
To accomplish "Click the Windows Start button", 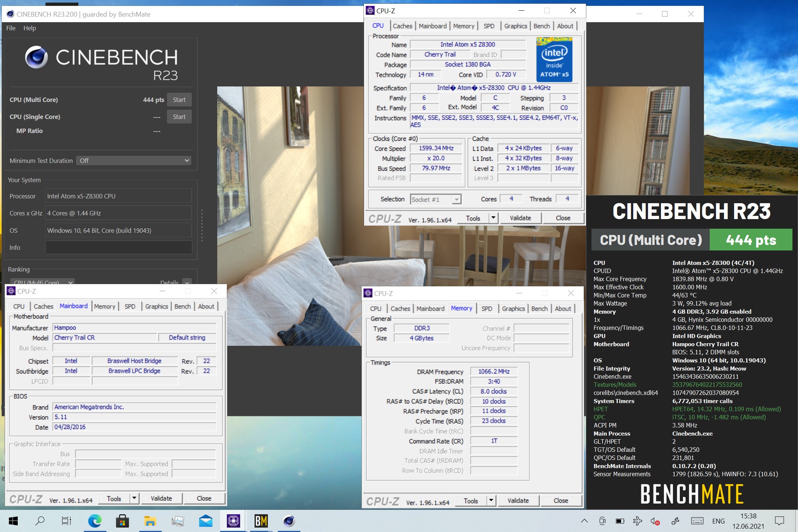I will (x=13, y=521).
